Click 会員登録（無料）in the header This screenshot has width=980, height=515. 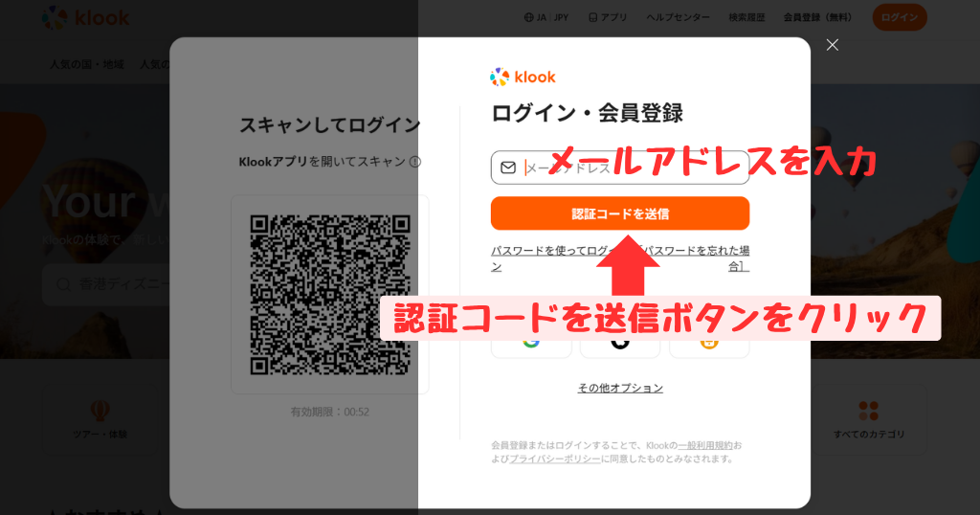point(817,17)
